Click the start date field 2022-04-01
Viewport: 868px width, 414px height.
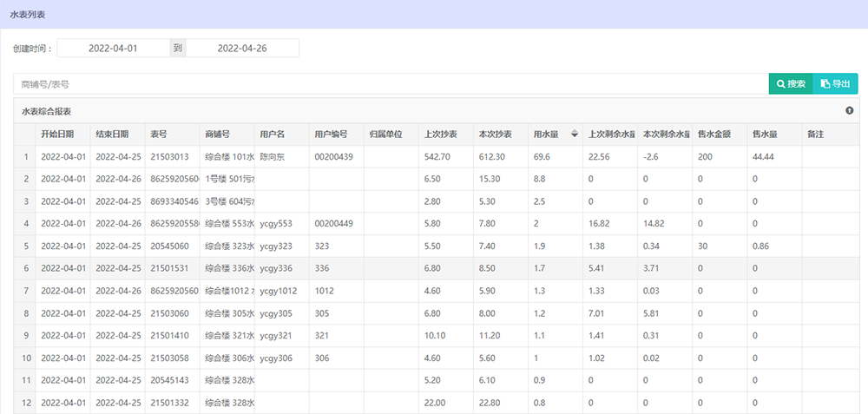click(x=113, y=49)
